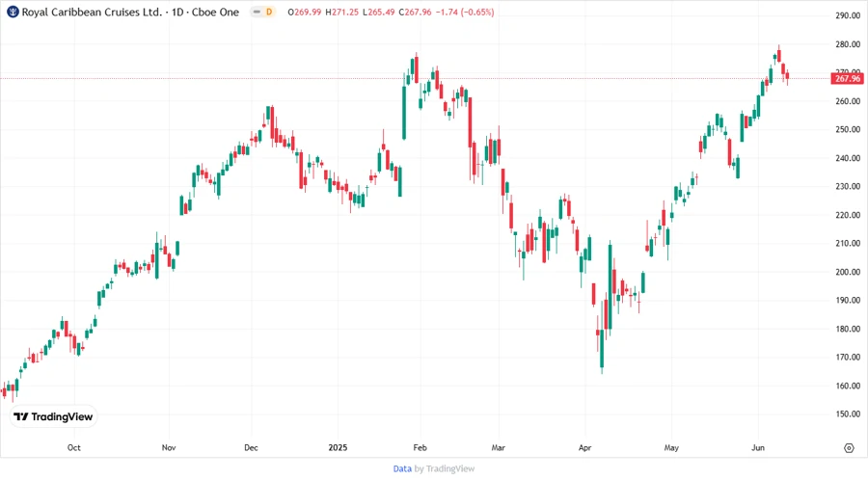Click the 280.00 price axis label
The width and height of the screenshot is (868, 480).
click(x=848, y=44)
